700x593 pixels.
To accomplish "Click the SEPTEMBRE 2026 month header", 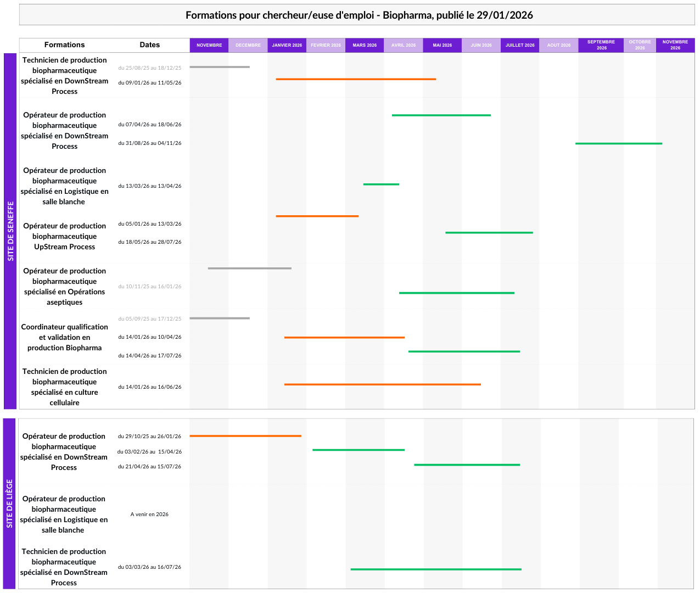I will 601,45.
